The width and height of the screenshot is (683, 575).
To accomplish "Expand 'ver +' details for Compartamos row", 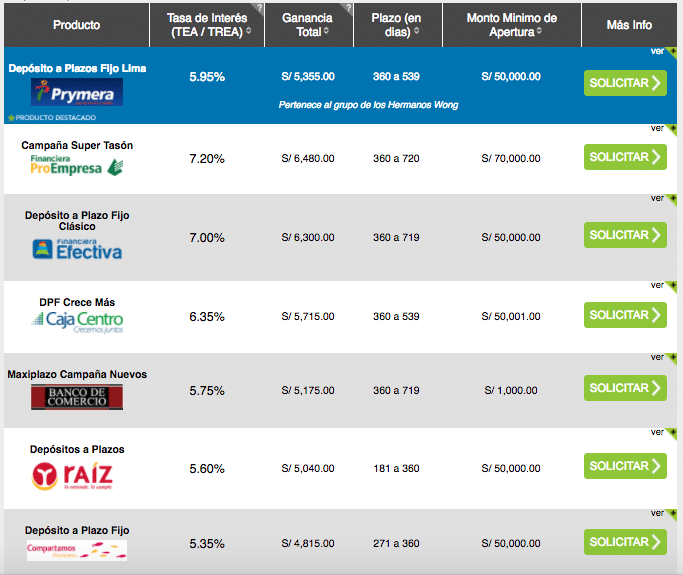I will 663,514.
